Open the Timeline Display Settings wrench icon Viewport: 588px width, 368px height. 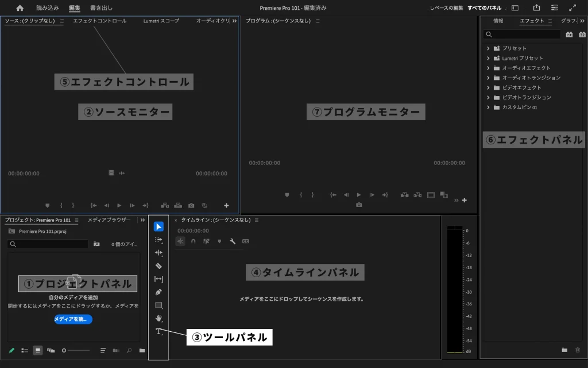pyautogui.click(x=233, y=241)
